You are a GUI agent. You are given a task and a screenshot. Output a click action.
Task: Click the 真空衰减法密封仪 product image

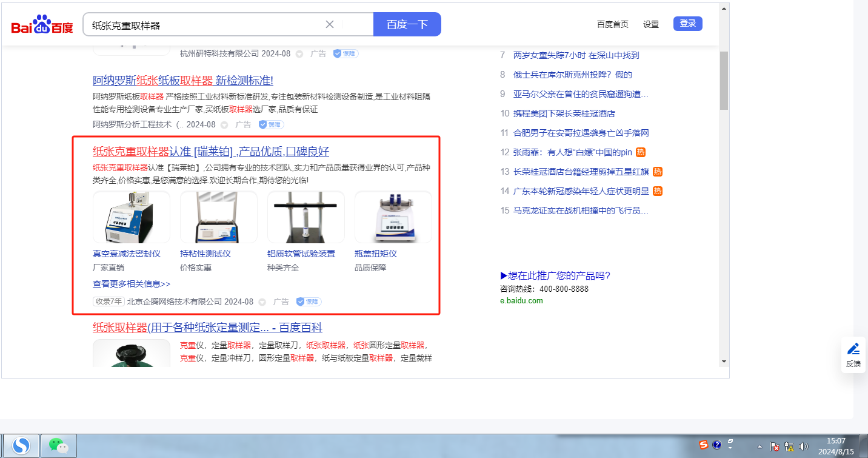[132, 217]
